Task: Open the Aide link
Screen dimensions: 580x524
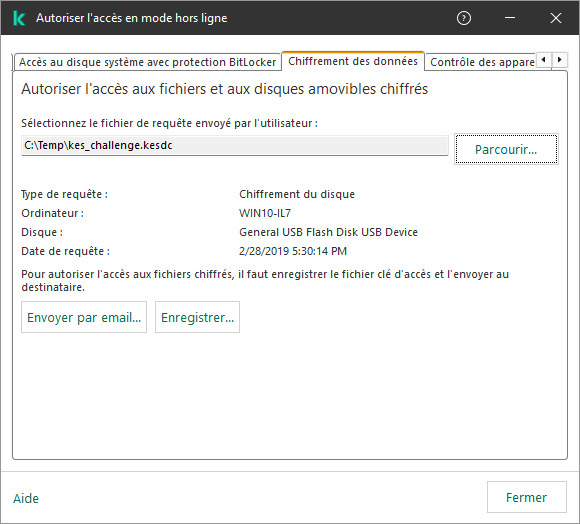Action: 26,498
